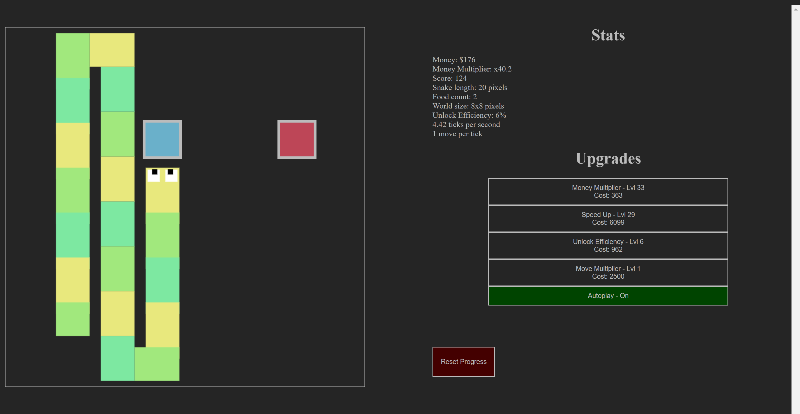Image resolution: width=800 pixels, height=414 pixels.
Task: Select the Money stat line
Action: [x=454, y=60]
